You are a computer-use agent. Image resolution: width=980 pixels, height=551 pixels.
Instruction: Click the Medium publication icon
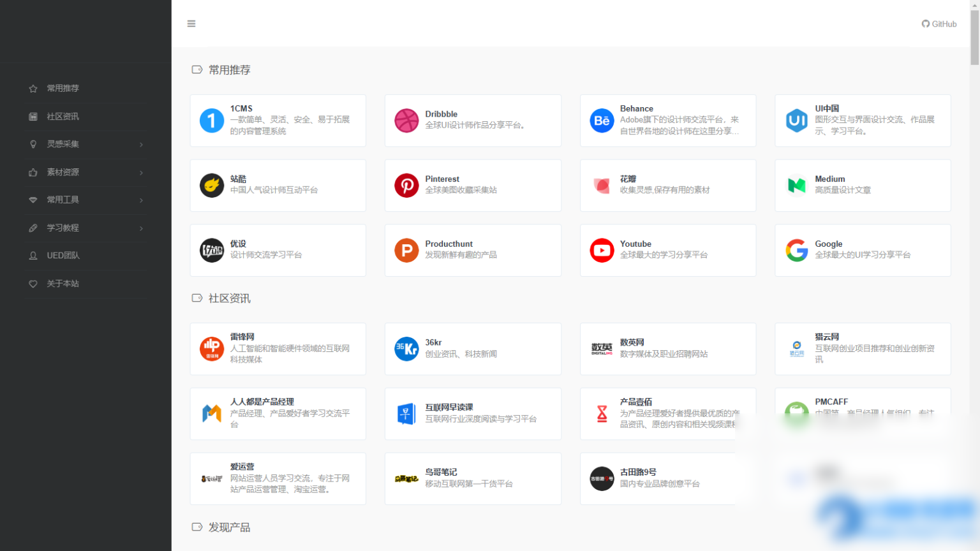[x=797, y=186]
